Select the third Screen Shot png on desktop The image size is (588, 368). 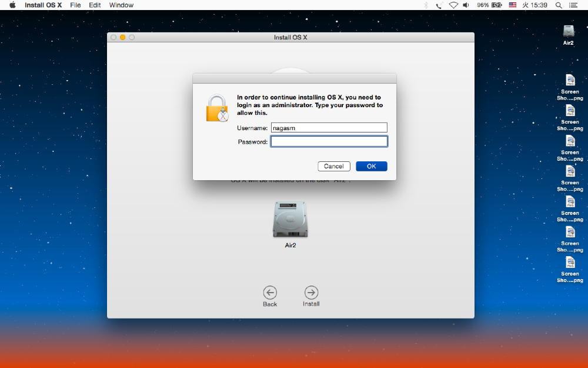(570, 148)
